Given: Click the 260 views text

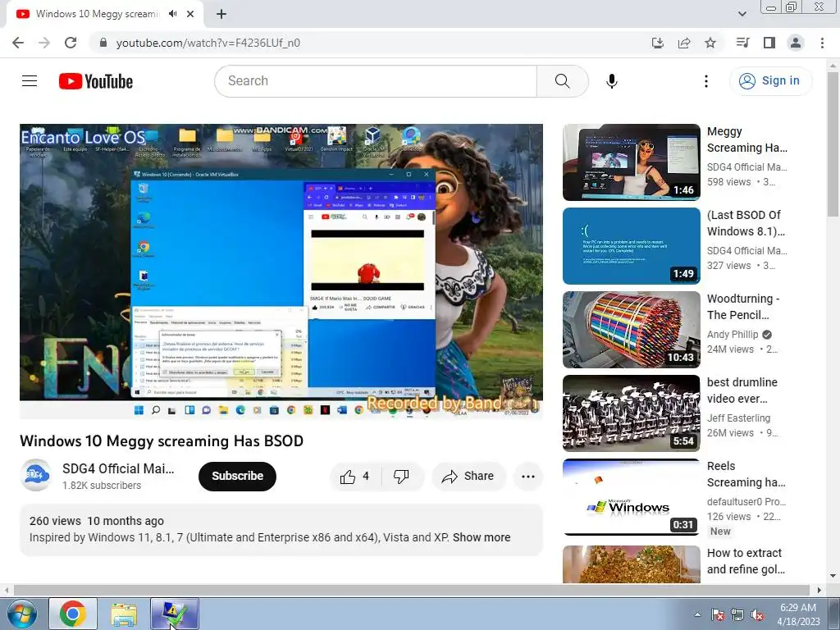Looking at the screenshot, I should [55, 521].
